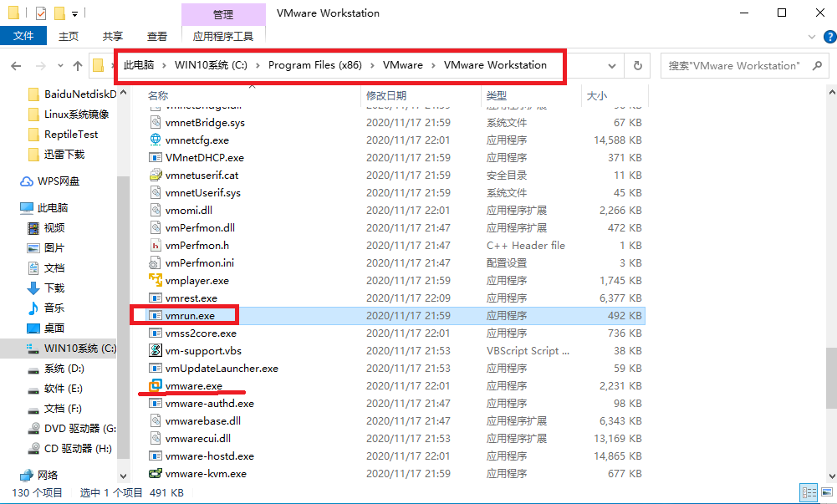Click the 管理 contextual tab
Image resolution: width=837 pixels, height=504 pixels.
coord(223,14)
